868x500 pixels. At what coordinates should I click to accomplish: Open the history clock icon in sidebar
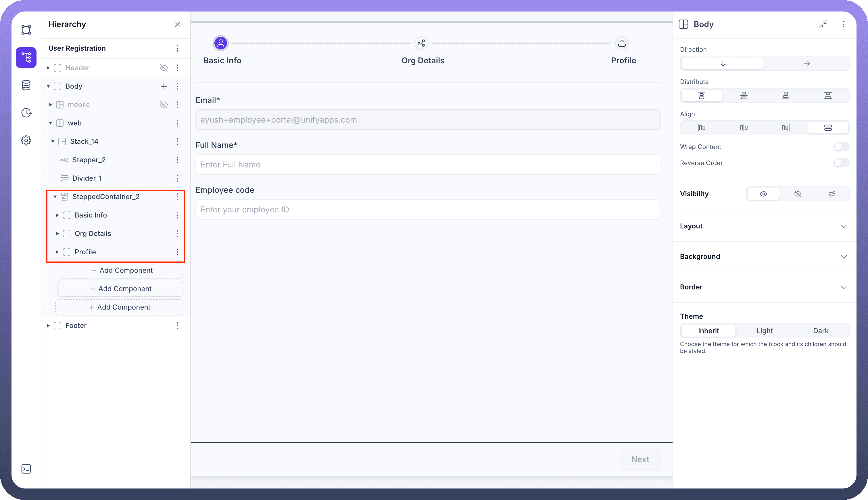[x=26, y=113]
